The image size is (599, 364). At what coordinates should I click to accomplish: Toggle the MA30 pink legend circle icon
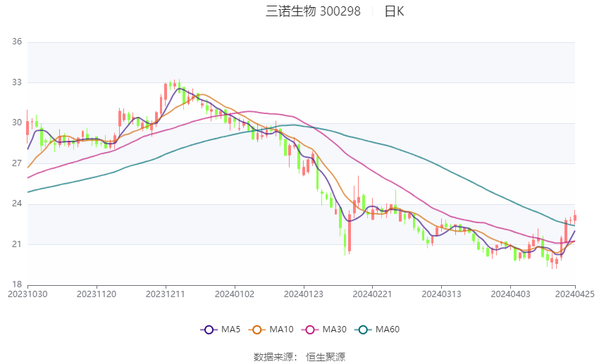pos(310,330)
